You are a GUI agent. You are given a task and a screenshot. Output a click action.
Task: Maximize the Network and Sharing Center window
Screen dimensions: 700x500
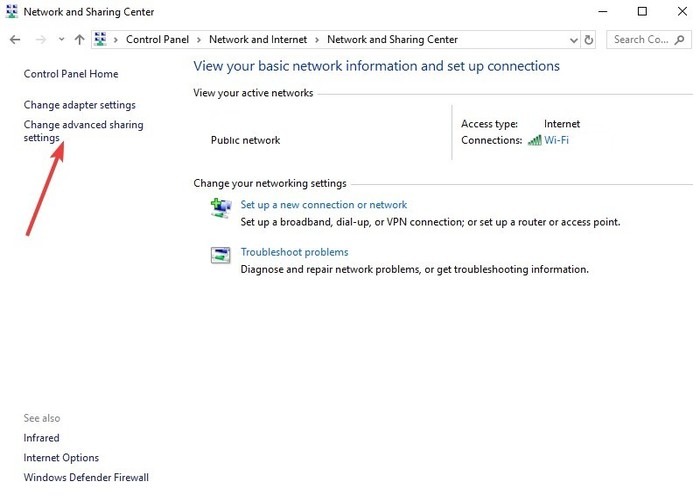(642, 12)
